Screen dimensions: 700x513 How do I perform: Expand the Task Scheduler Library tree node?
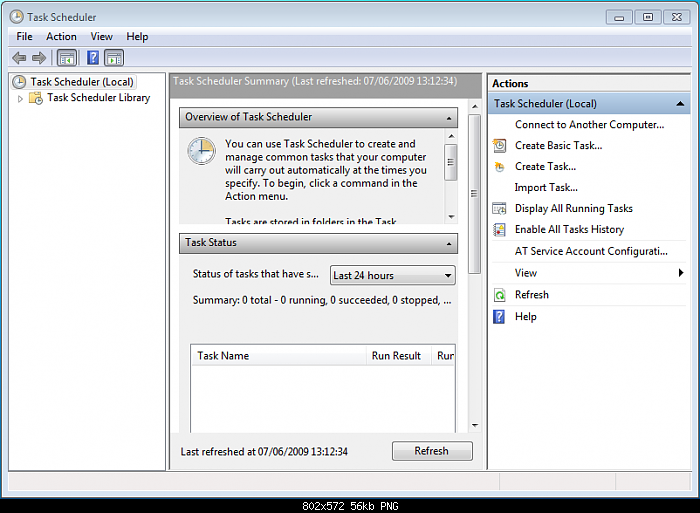(20, 98)
